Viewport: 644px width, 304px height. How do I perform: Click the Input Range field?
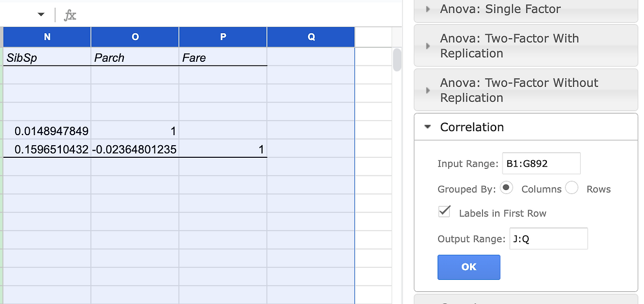[541, 163]
